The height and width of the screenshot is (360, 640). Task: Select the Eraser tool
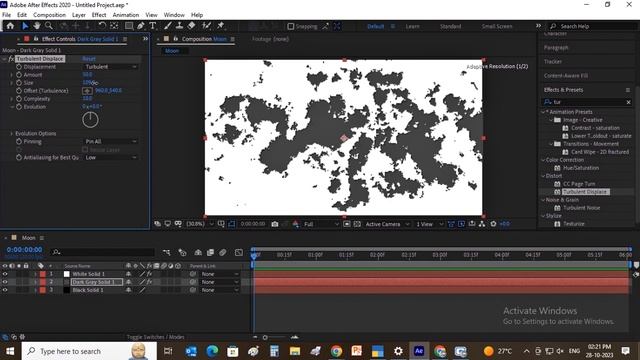[191, 26]
